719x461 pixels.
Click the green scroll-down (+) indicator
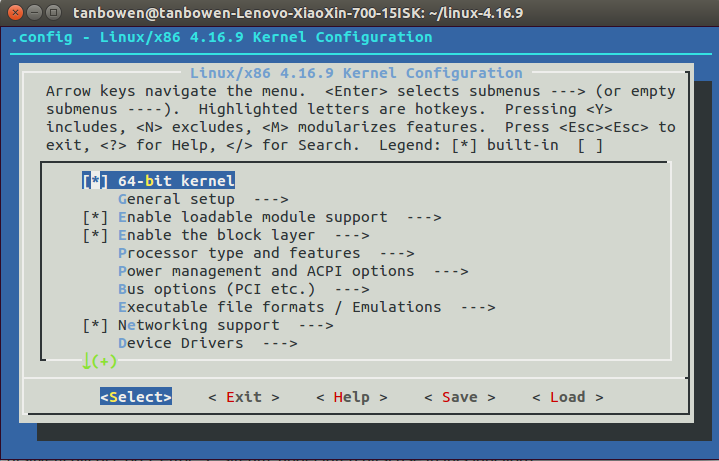coord(99,361)
